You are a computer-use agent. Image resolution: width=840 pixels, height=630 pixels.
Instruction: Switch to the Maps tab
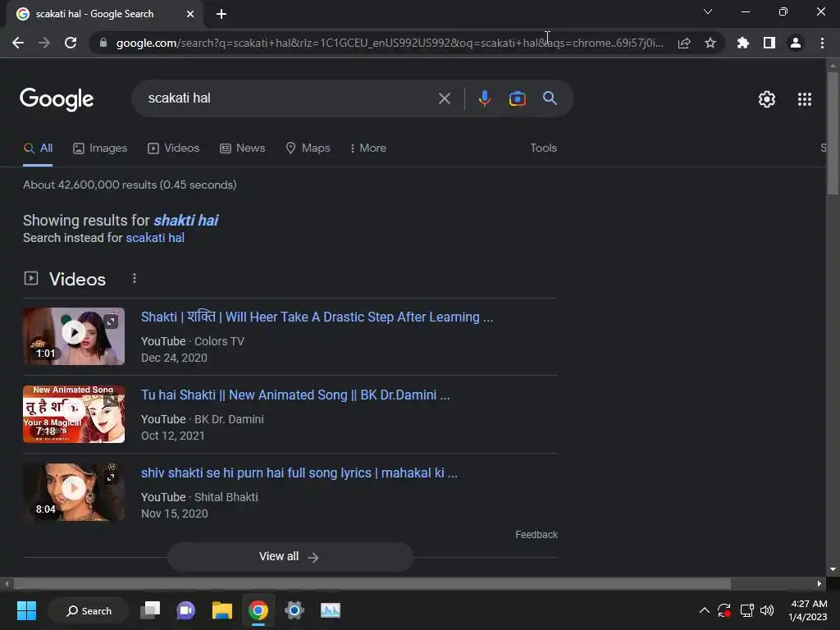[x=308, y=148]
